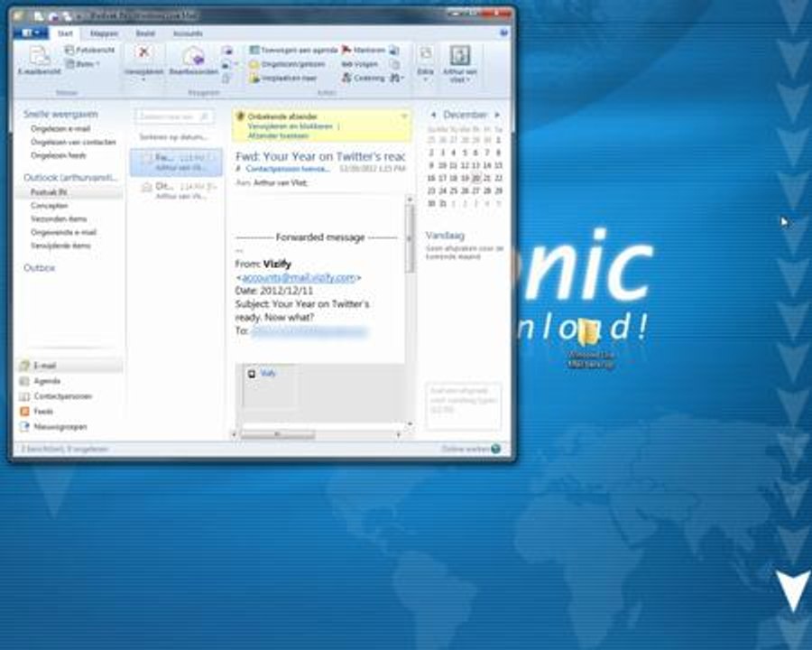This screenshot has height=650, width=812.
Task: Open the Sorteren op datum dropdown
Action: [x=173, y=137]
